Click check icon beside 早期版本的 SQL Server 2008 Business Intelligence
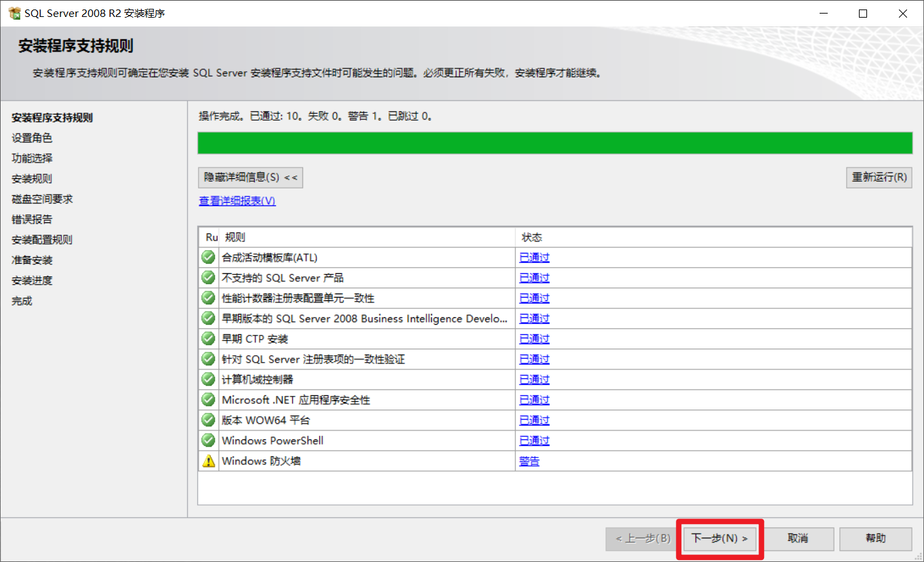Viewport: 924px width, 562px height. pos(208,319)
